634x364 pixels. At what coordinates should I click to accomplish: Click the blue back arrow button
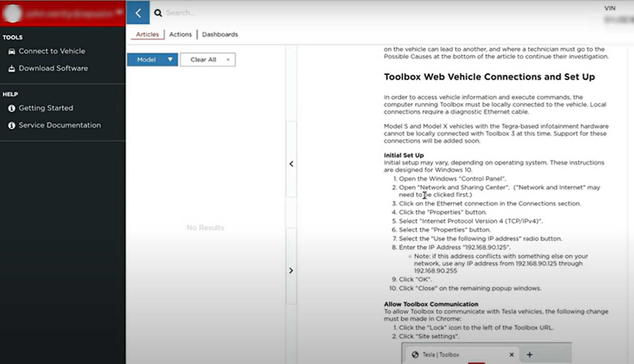pyautogui.click(x=138, y=13)
